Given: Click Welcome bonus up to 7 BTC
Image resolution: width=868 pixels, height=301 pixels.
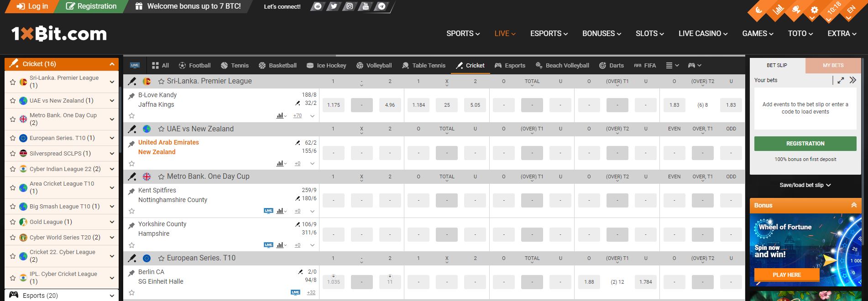Looking at the screenshot, I should pyautogui.click(x=188, y=6).
